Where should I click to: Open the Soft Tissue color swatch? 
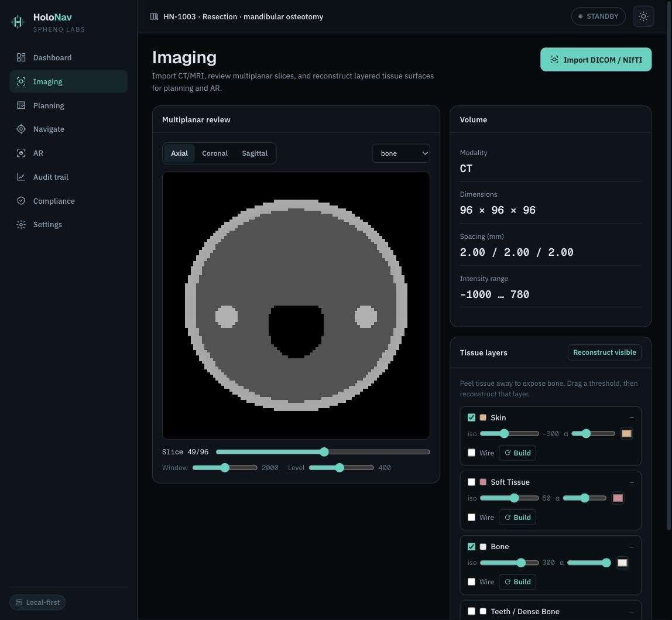click(618, 498)
